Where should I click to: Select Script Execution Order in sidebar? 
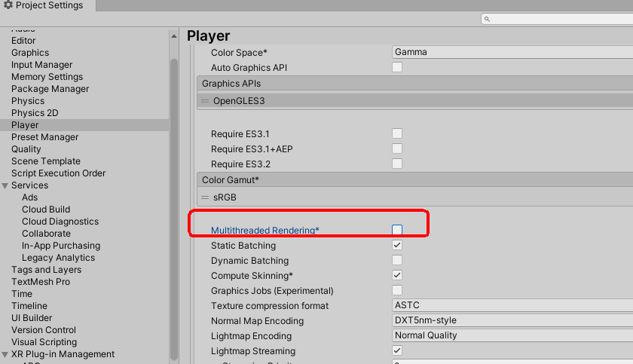58,173
